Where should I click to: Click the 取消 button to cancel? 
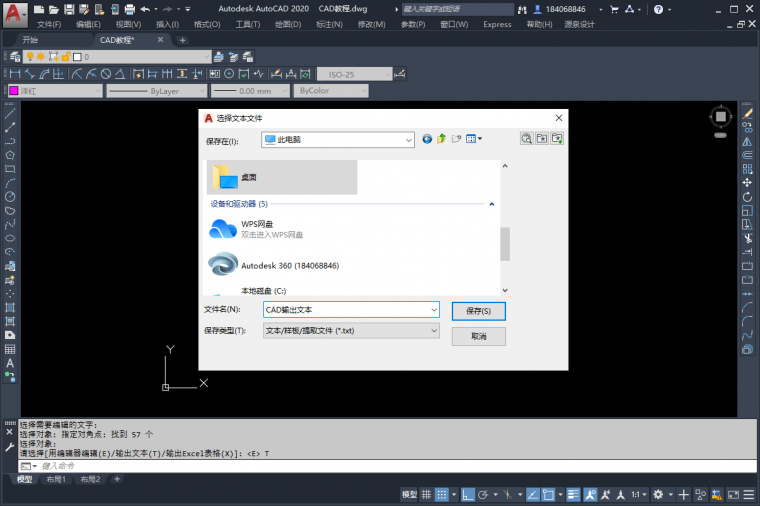[x=478, y=337]
